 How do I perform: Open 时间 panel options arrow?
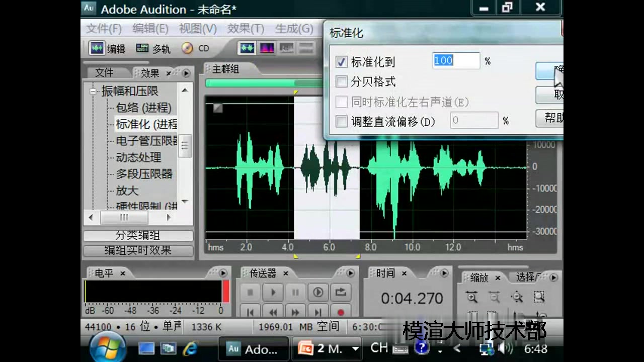click(x=444, y=273)
